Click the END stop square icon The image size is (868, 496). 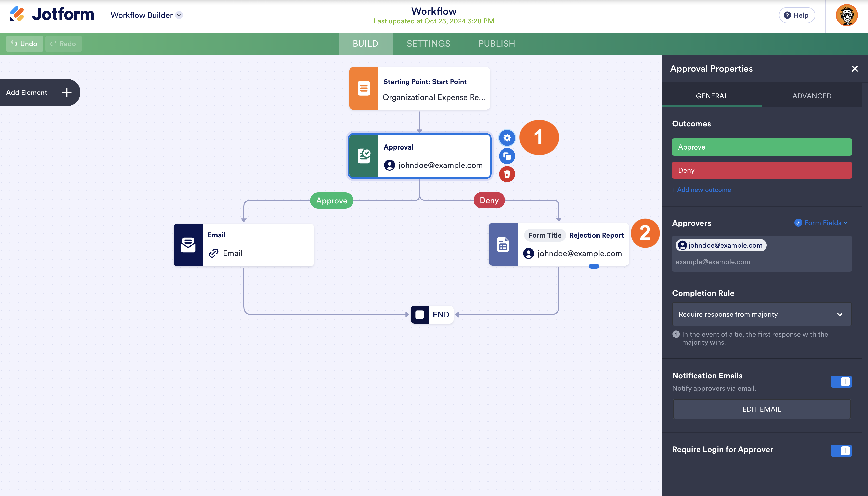pos(419,314)
